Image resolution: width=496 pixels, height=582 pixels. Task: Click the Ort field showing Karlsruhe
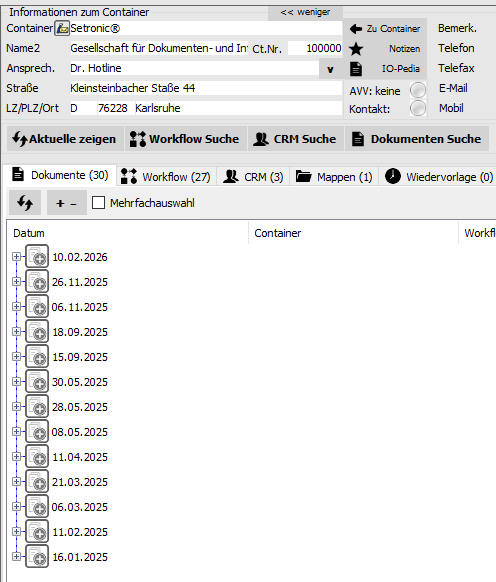[x=238, y=108]
